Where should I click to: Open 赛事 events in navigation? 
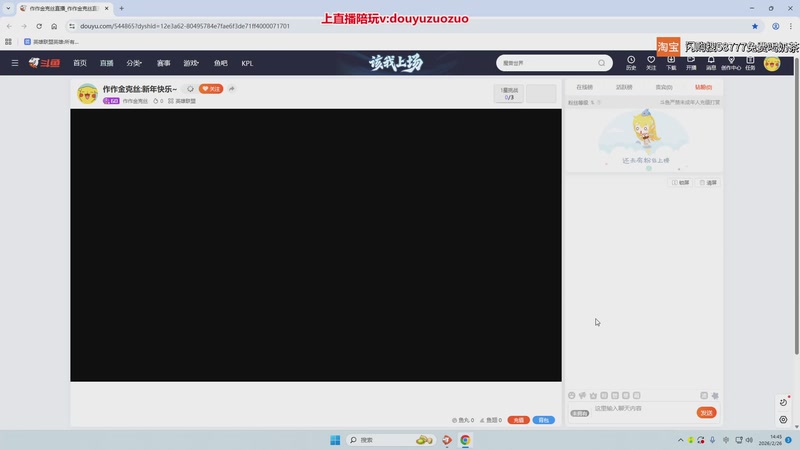tap(163, 63)
